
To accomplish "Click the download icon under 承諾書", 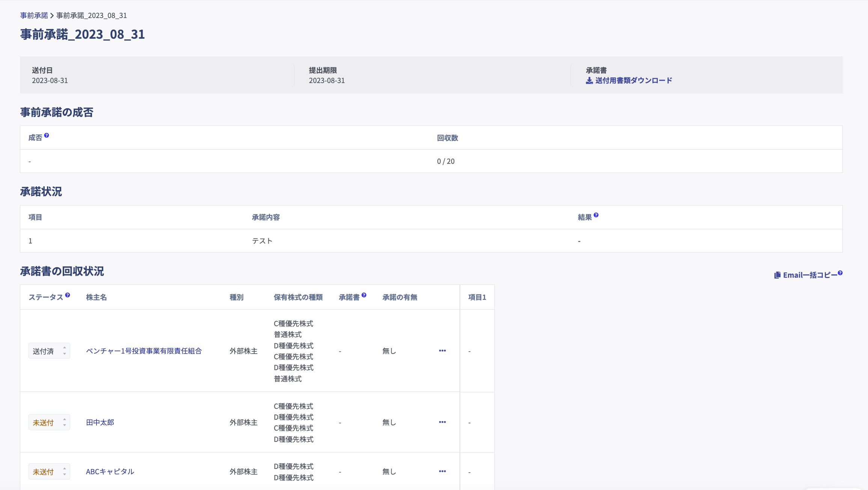I will click(x=589, y=80).
